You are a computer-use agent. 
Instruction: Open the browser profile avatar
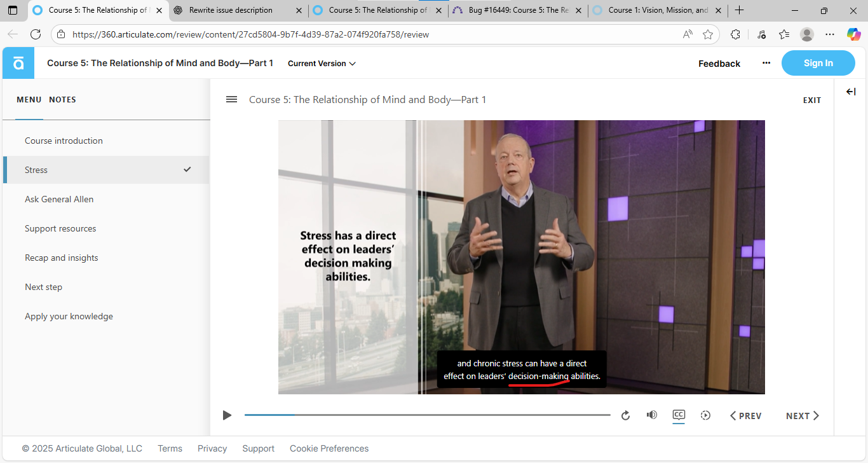pyautogui.click(x=807, y=34)
